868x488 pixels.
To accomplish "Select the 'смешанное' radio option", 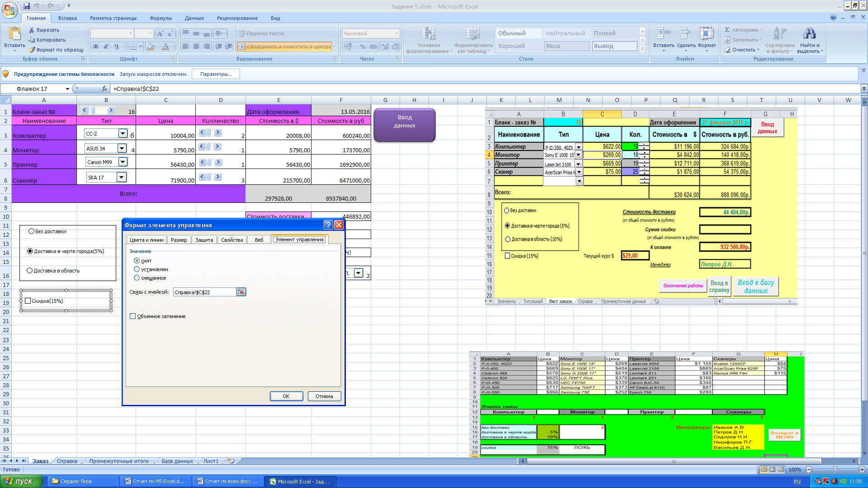I will pos(137,278).
